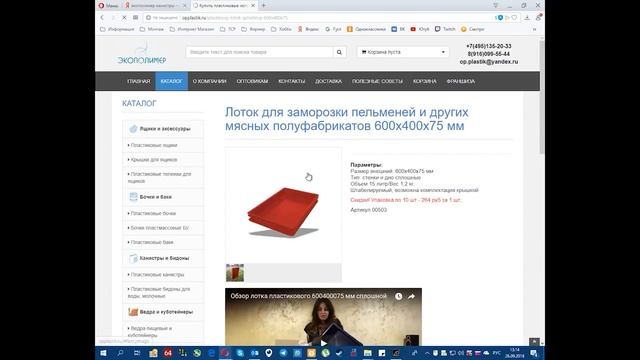Open the browser downloads panel
640x360 pixels.
[x=527, y=18]
